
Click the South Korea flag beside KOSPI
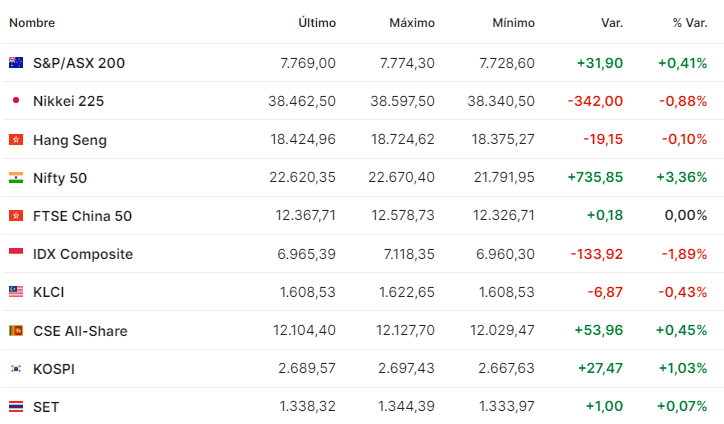pos(16,369)
